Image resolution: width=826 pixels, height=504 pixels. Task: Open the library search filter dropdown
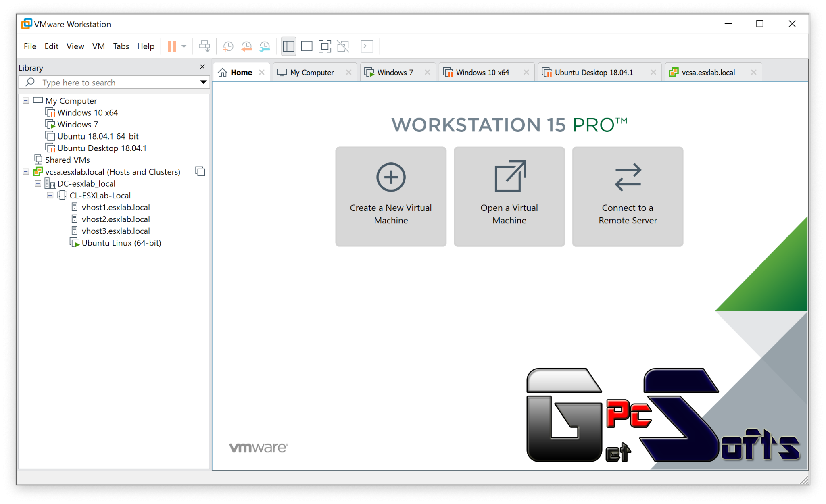tap(203, 82)
